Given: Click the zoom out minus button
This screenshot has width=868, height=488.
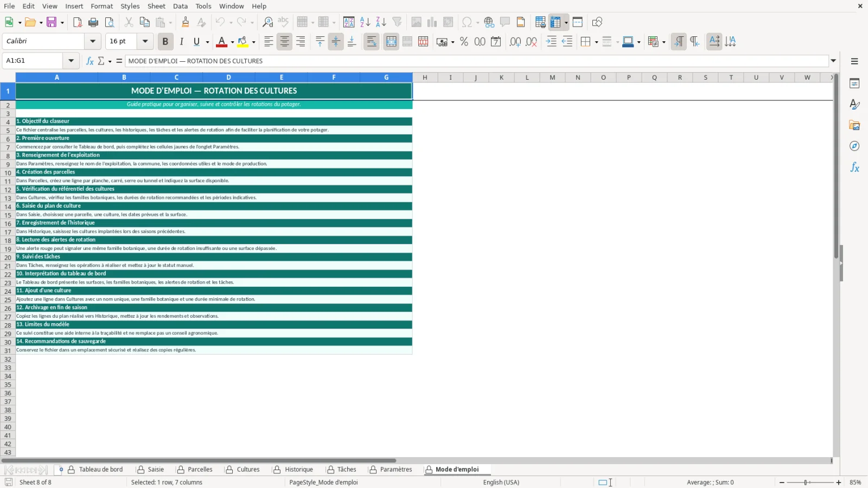Looking at the screenshot, I should (782, 483).
